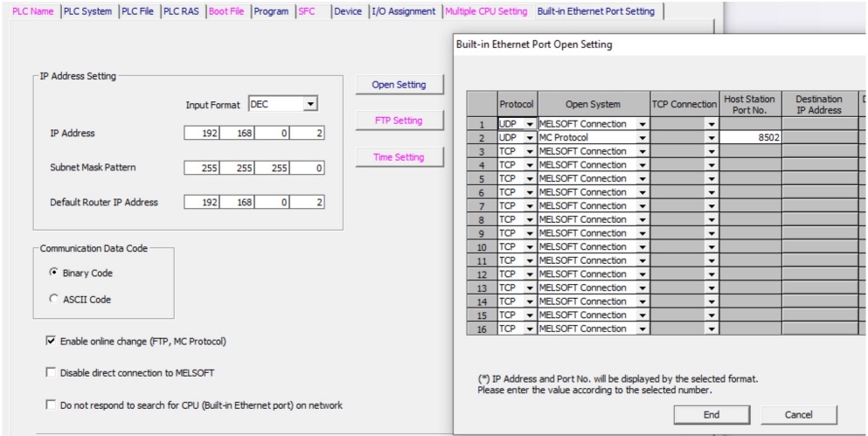Viewport: 868px width, 436px height.
Task: Cancel the Ethernet Port Open Setting dialog
Action: point(799,415)
